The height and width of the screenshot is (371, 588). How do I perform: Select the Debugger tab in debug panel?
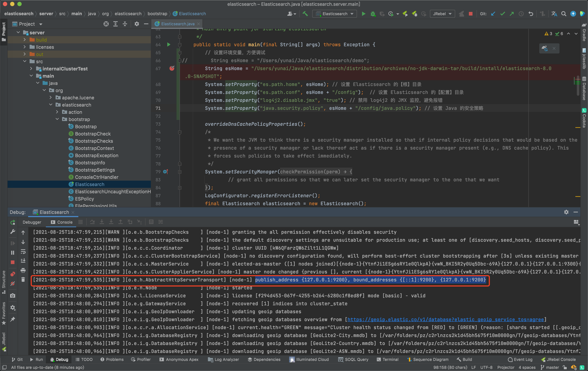(x=32, y=221)
